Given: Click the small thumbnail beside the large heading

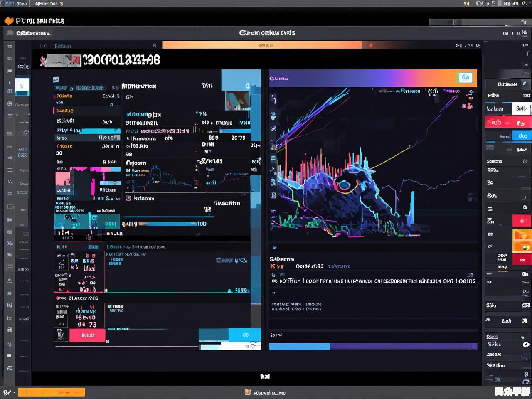Looking at the screenshot, I should click(x=63, y=61).
